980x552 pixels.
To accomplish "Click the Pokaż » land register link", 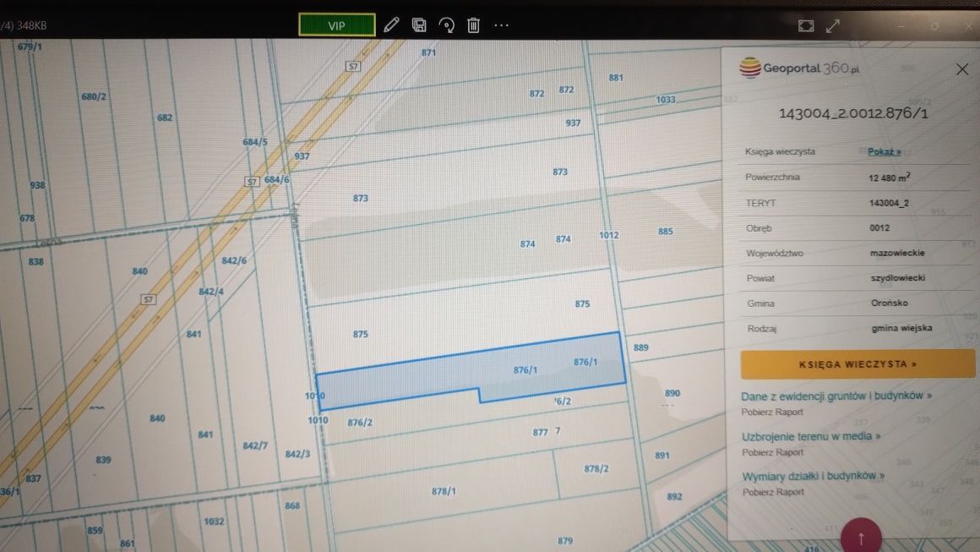I will tap(885, 152).
